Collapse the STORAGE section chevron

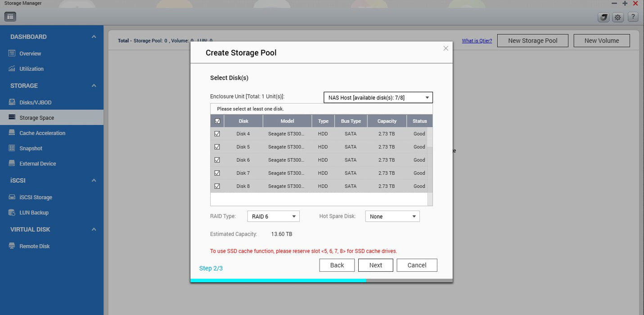coord(94,85)
